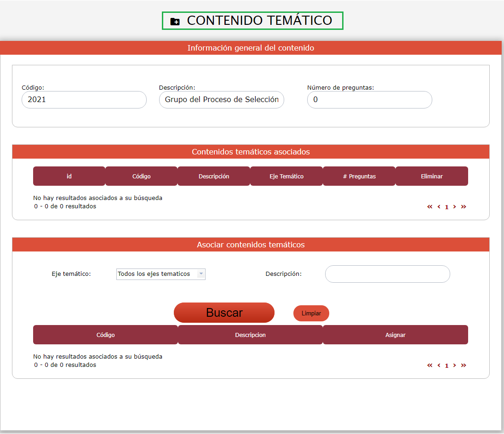Go to next page of search results table
Screen dimensions: 504x434
pyautogui.click(x=454, y=365)
